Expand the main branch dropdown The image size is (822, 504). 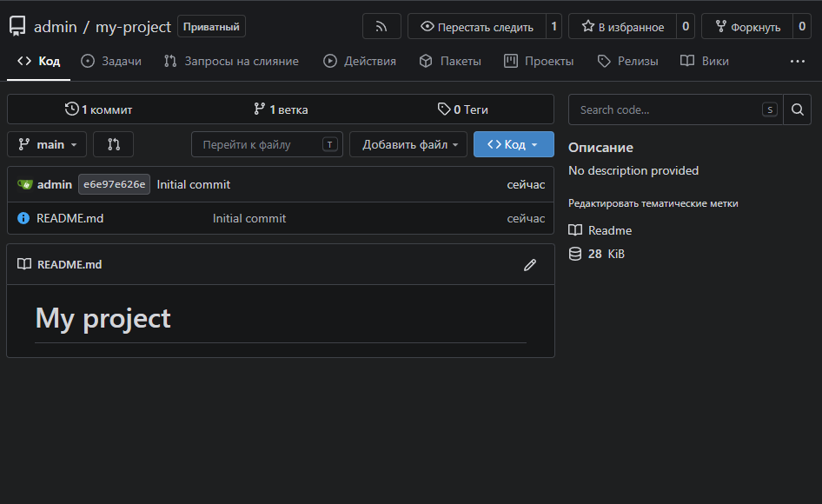(x=47, y=144)
